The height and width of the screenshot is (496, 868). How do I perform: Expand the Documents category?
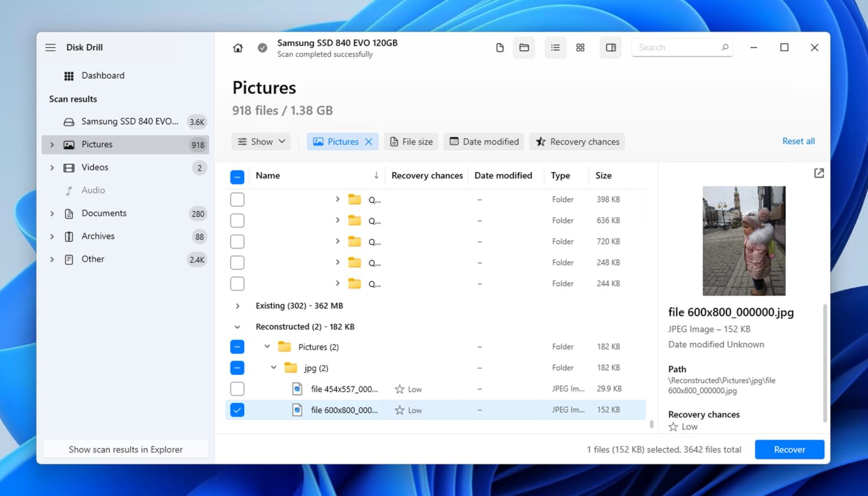(x=51, y=213)
